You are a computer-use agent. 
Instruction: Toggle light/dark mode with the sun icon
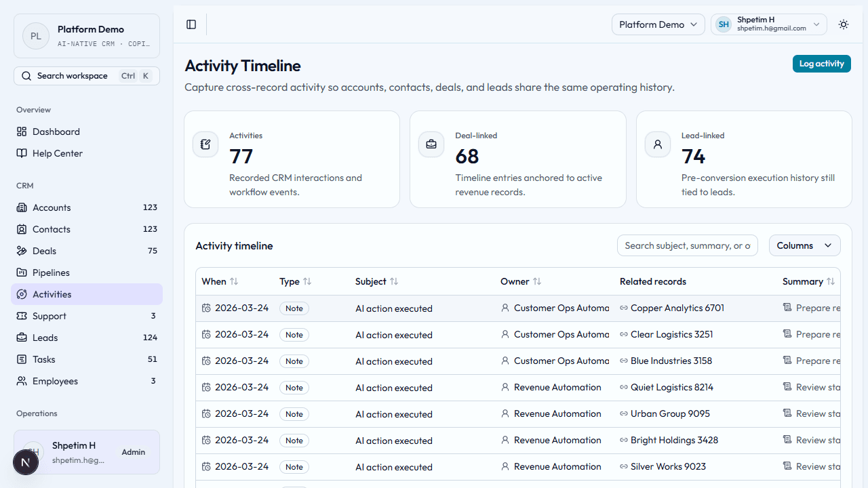[843, 24]
